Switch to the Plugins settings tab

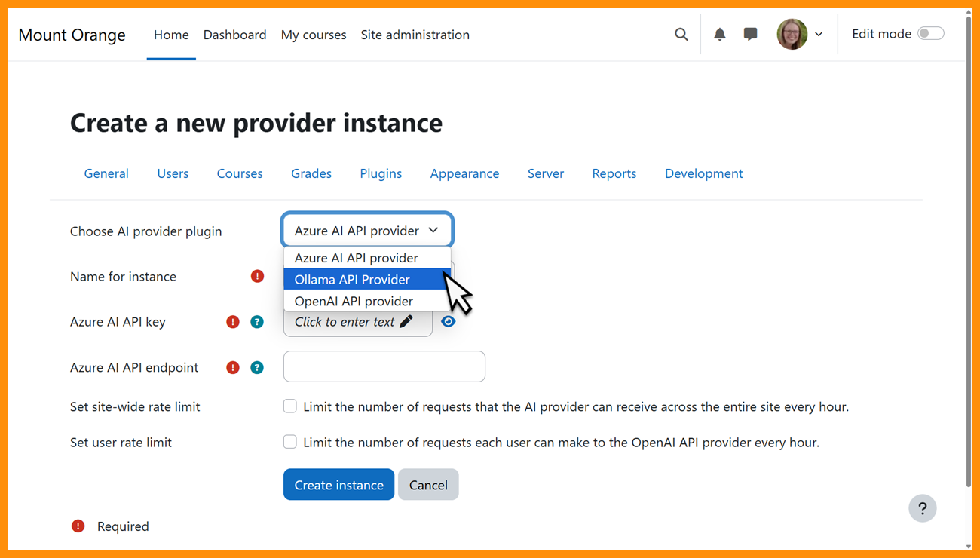click(x=380, y=173)
